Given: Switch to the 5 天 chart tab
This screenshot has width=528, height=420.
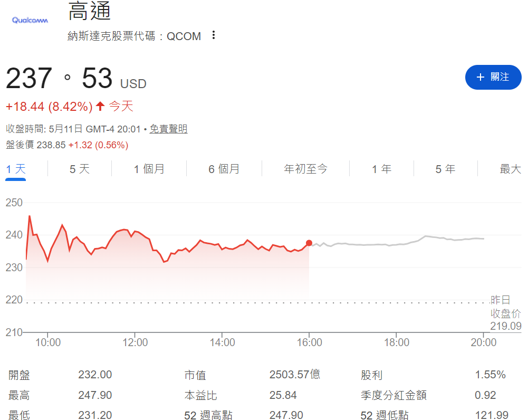Looking at the screenshot, I should tap(80, 169).
